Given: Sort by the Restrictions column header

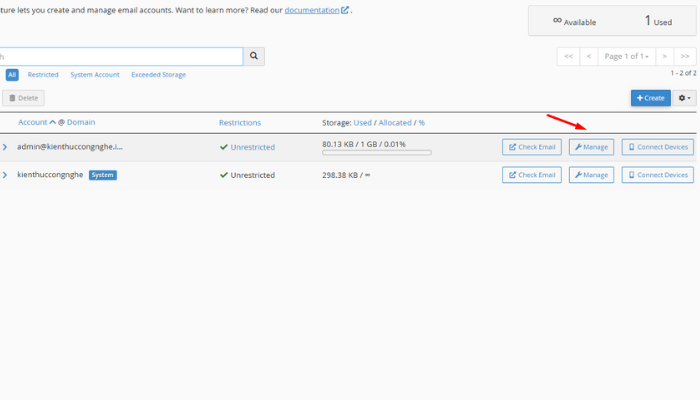Looking at the screenshot, I should pyautogui.click(x=240, y=123).
